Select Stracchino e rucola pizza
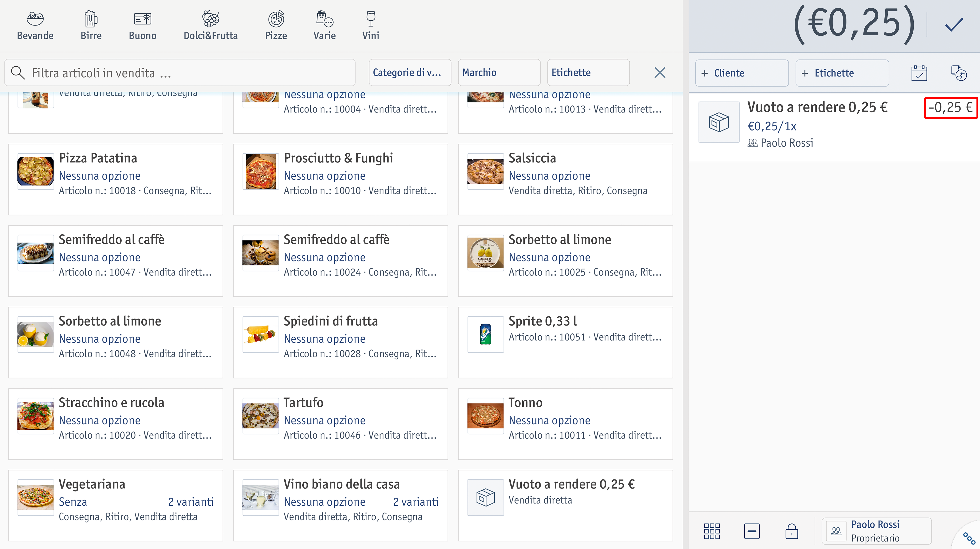Viewport: 980px width, 549px height. [116, 424]
